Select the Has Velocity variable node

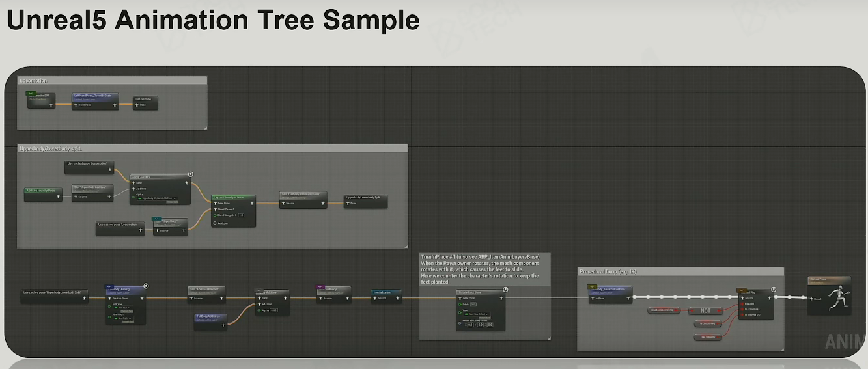708,337
